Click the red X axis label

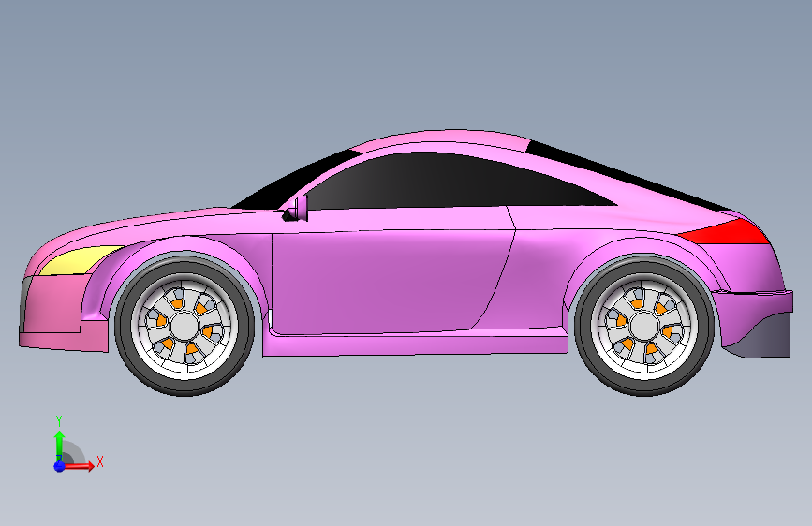(100, 461)
